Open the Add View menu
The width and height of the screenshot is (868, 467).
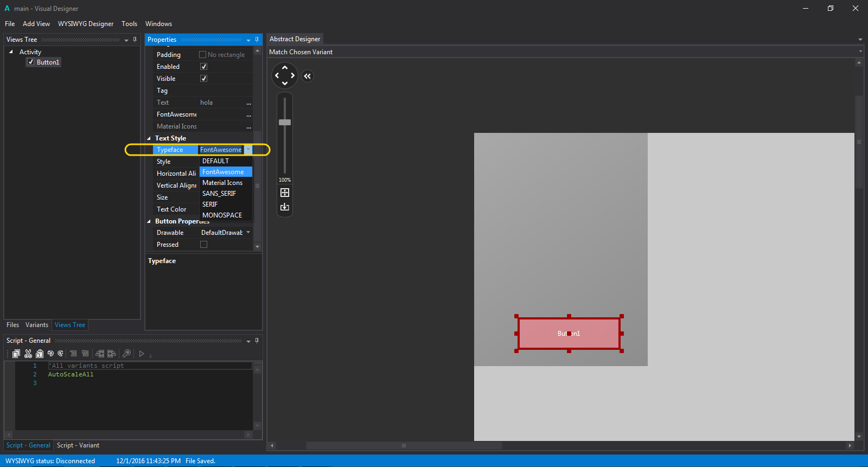[36, 24]
